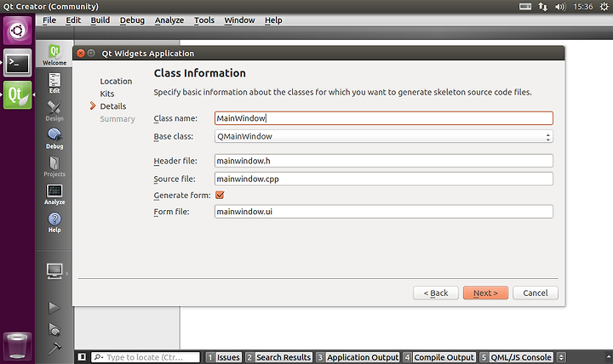The height and width of the screenshot is (364, 613).
Task: Open the Issues output pane
Action: click(x=224, y=357)
